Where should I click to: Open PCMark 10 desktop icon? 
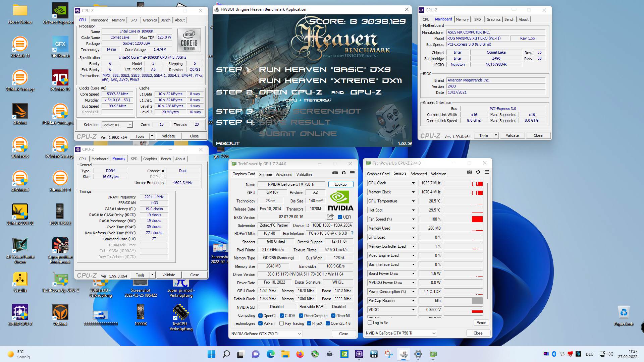point(60,80)
